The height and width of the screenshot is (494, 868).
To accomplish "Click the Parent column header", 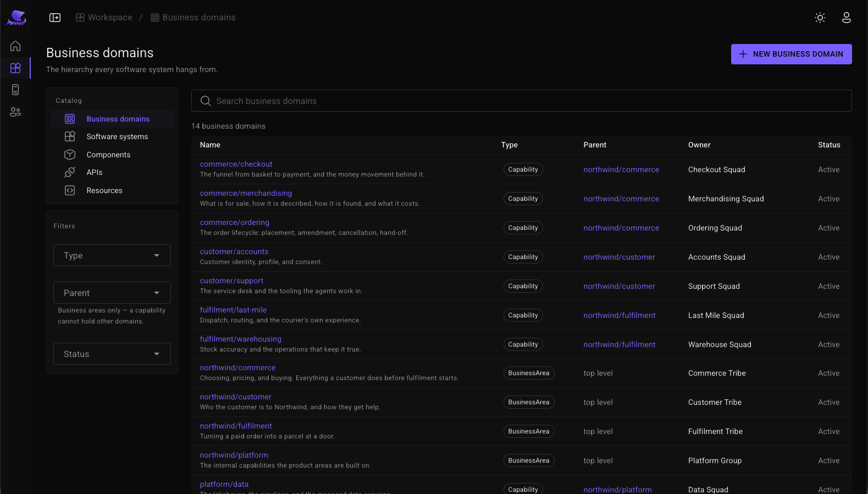I will click(595, 145).
